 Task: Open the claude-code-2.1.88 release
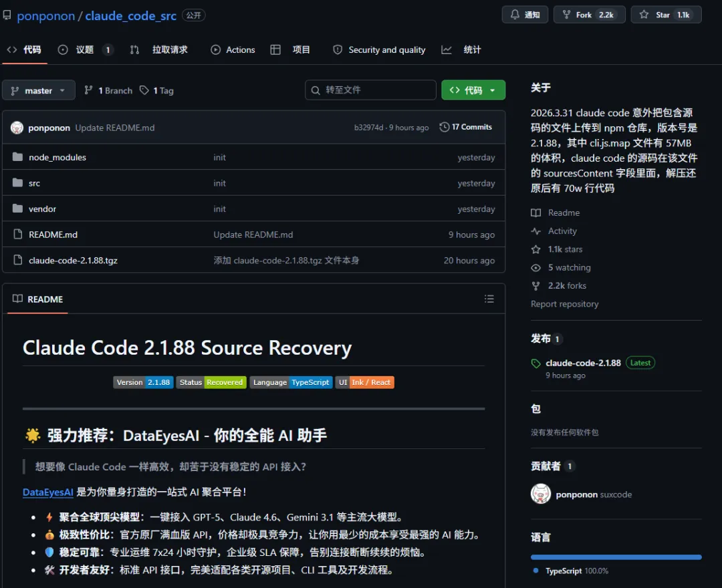(583, 363)
